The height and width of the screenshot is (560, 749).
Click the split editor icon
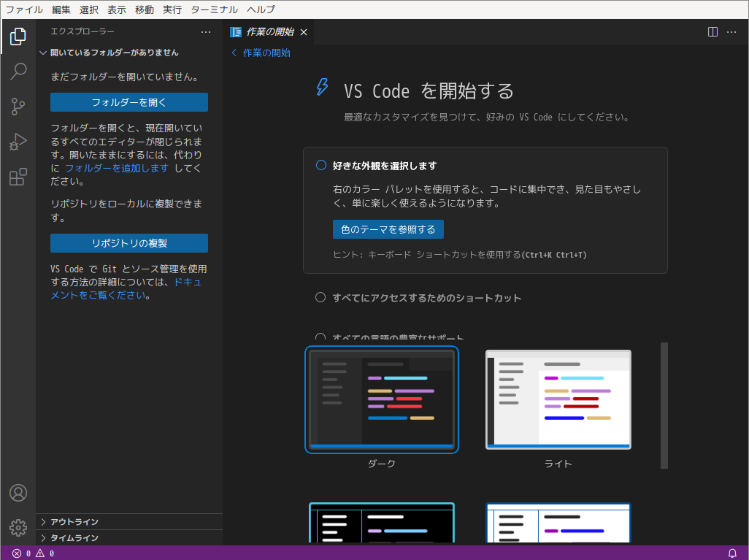point(712,32)
